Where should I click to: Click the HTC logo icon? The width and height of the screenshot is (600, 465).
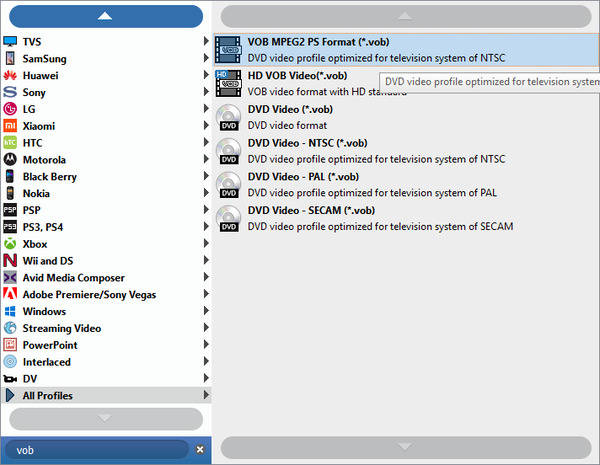point(10,143)
